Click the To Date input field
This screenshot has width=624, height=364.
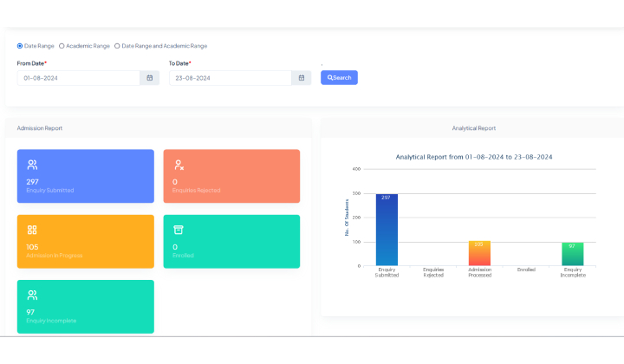click(230, 78)
